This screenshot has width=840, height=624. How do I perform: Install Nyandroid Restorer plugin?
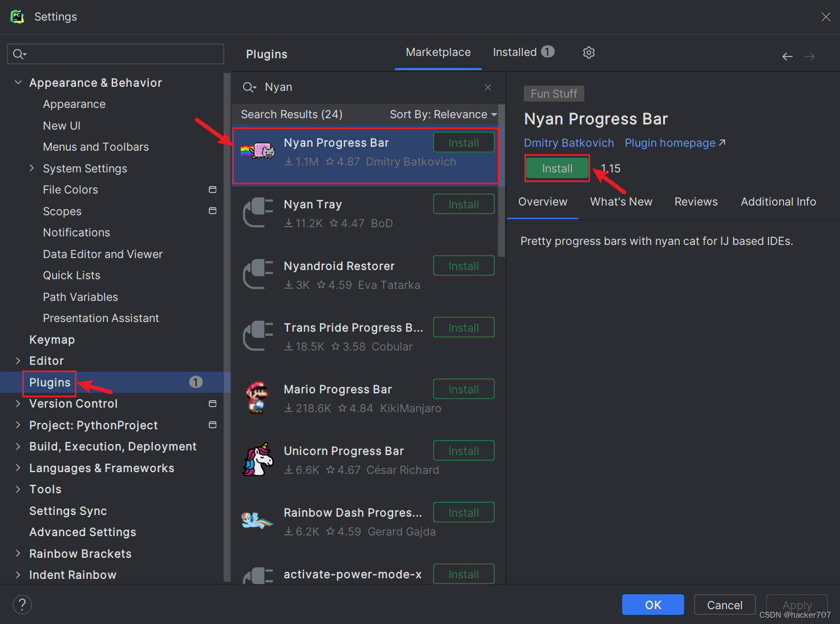click(464, 266)
